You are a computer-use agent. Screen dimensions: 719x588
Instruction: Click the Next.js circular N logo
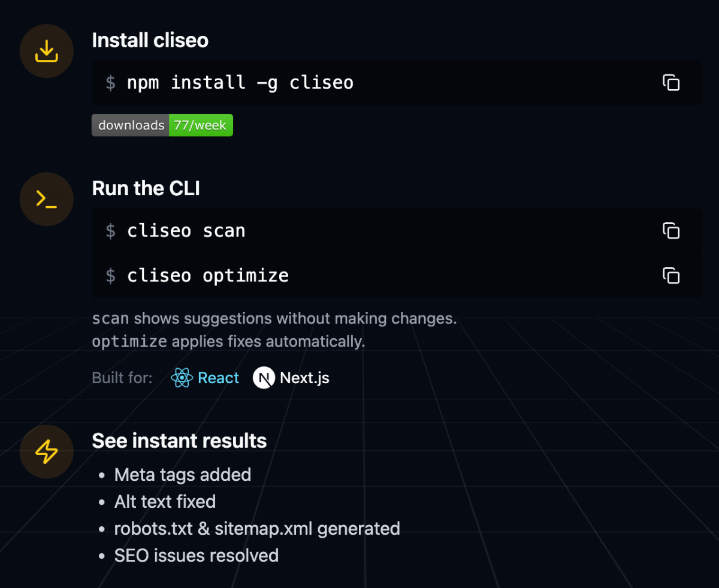coord(264,378)
